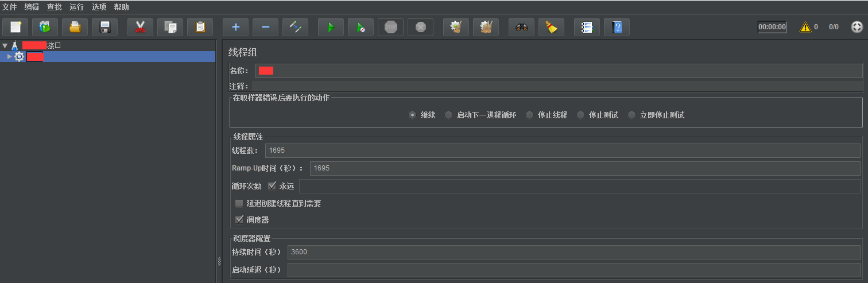Click the 循环次数 count input field
Image resolution: width=868 pixels, height=283 pixels.
click(580, 186)
